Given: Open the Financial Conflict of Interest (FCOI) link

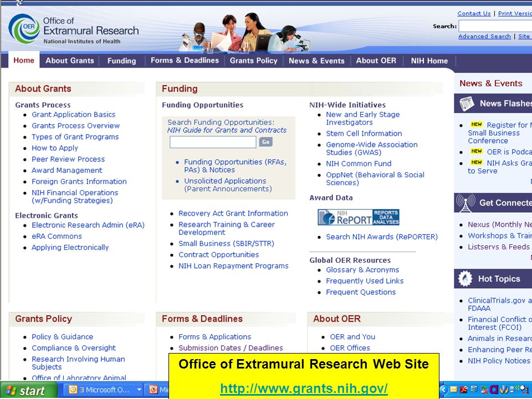Looking at the screenshot, I should pos(500,323).
